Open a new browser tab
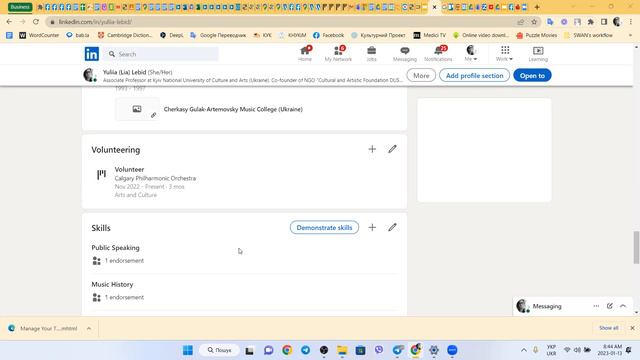Screen dimensions: 640x360 (537, 7)
